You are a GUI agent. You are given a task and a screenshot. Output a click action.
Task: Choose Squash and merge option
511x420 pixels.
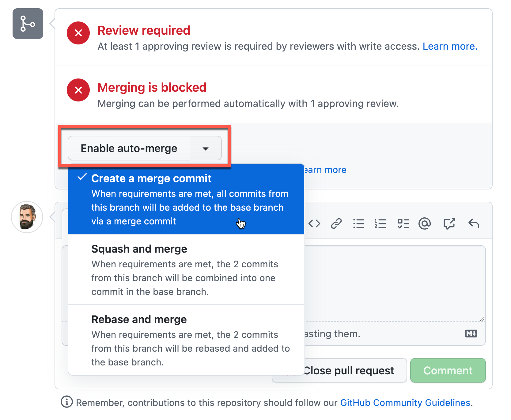pyautogui.click(x=186, y=270)
